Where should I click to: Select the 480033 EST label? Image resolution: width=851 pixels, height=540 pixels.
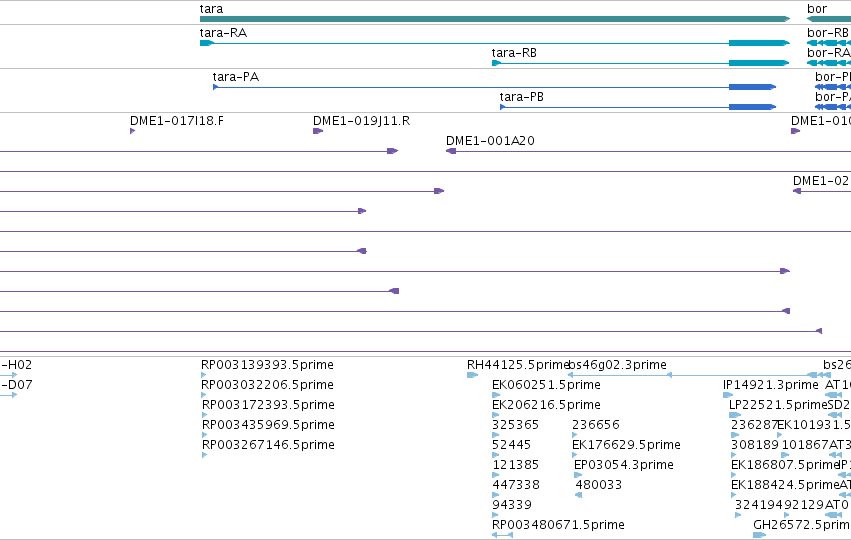pos(599,485)
